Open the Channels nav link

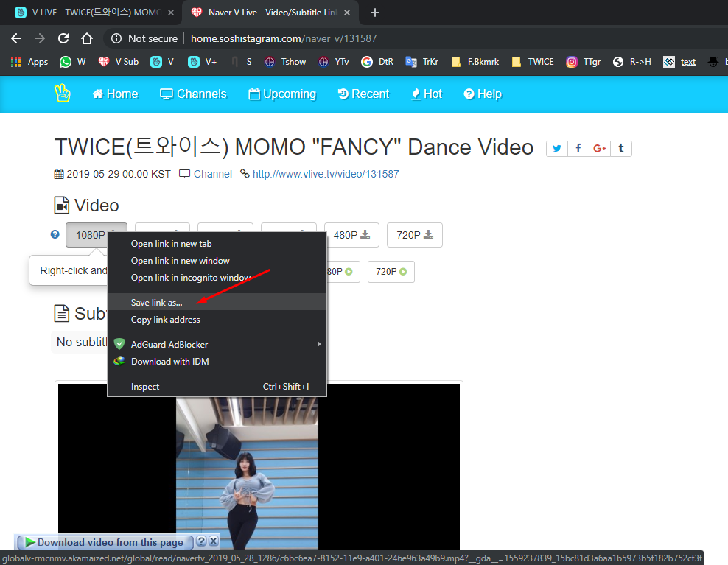[x=193, y=94]
